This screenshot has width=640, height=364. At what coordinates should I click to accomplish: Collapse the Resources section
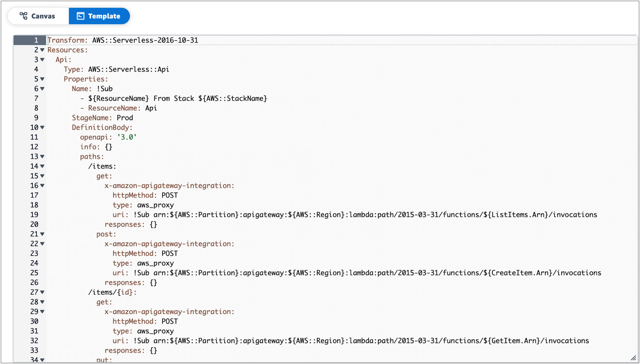pyautogui.click(x=42, y=50)
